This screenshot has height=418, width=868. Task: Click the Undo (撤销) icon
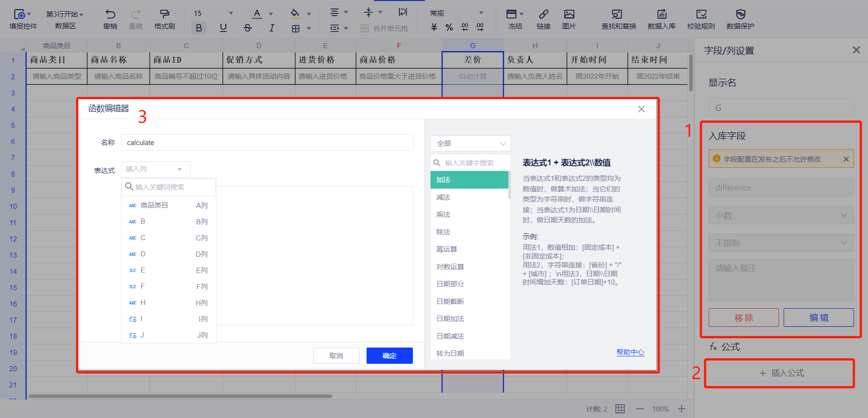(x=110, y=15)
